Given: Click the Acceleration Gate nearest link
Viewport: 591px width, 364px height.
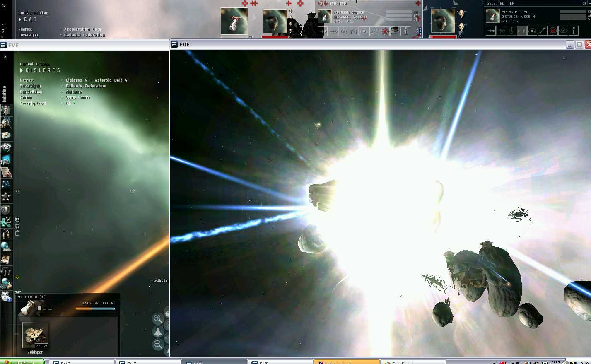Looking at the screenshot, I should click(x=83, y=29).
